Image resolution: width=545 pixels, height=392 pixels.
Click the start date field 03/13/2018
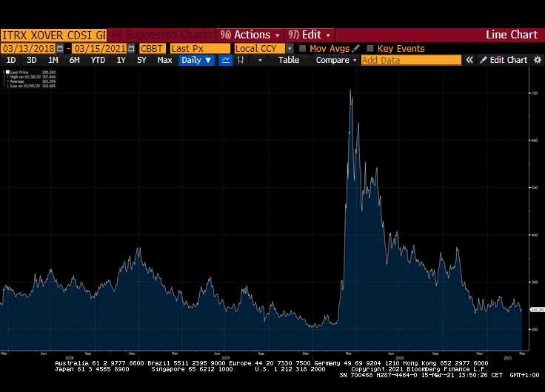[x=28, y=48]
